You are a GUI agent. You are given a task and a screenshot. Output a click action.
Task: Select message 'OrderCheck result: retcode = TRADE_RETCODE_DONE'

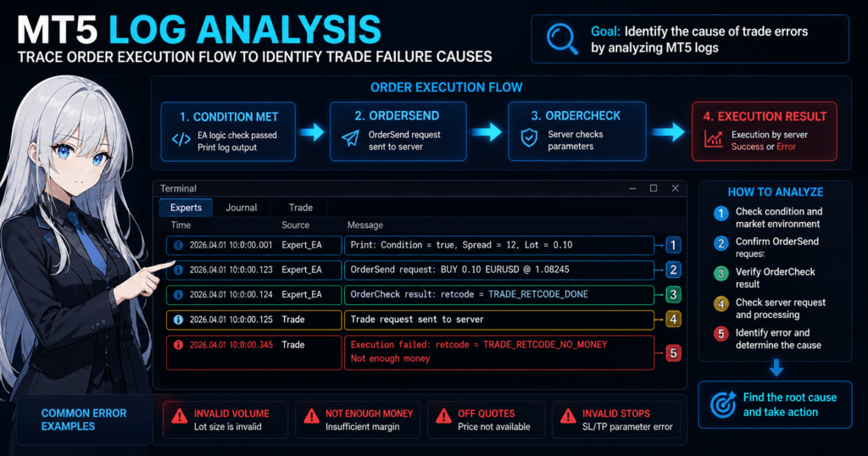click(x=469, y=294)
